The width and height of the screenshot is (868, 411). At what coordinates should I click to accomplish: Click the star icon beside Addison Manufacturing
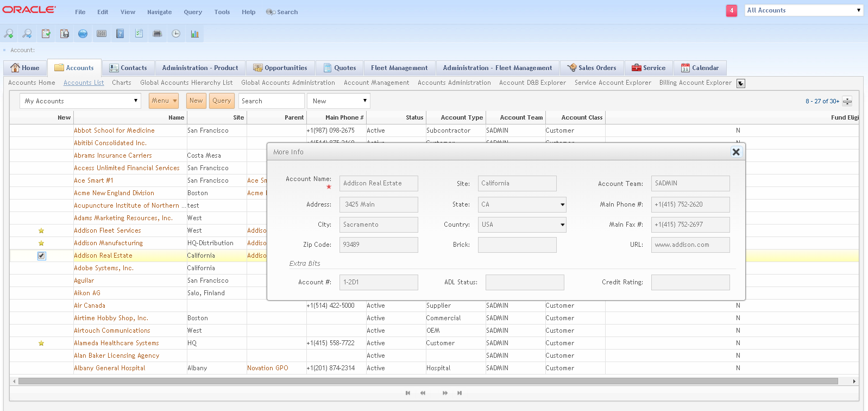tap(41, 244)
